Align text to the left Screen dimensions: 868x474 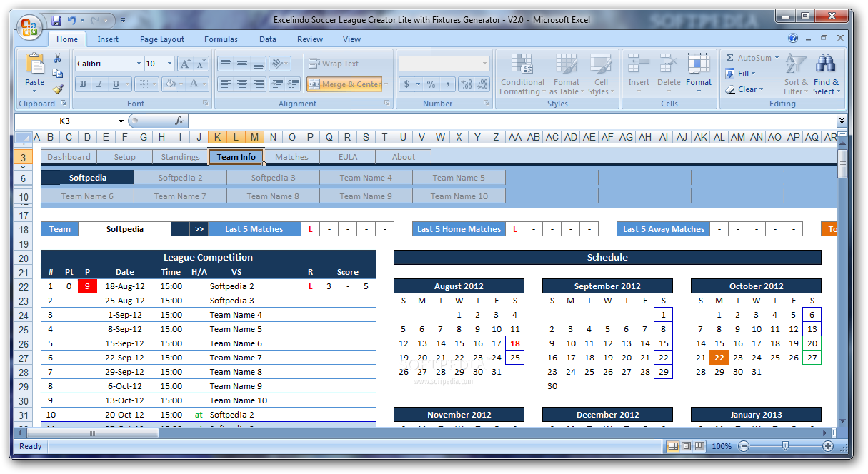[226, 84]
